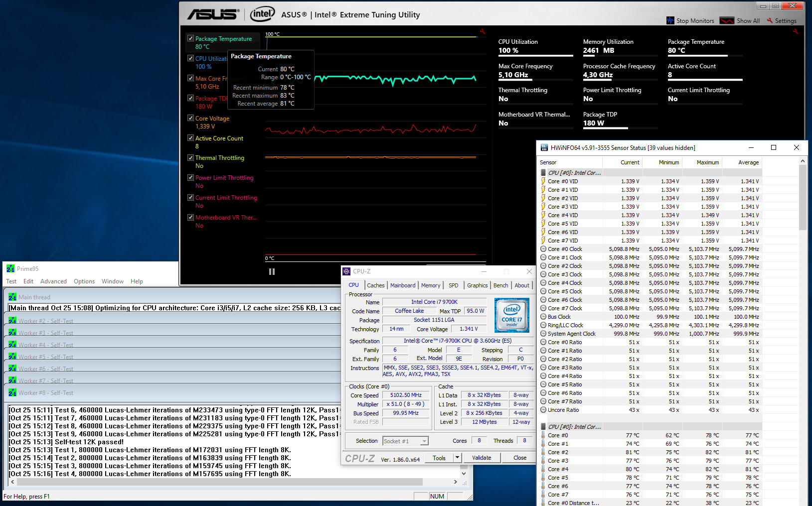This screenshot has width=812, height=506.
Task: Click the Core #0 Clock icon in HWiNFO
Action: [x=543, y=249]
